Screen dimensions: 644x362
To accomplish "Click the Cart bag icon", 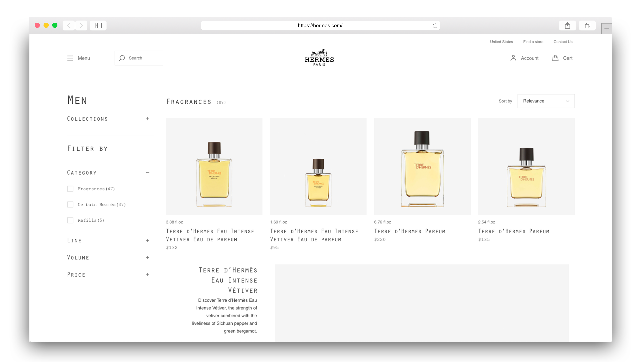I will point(555,58).
